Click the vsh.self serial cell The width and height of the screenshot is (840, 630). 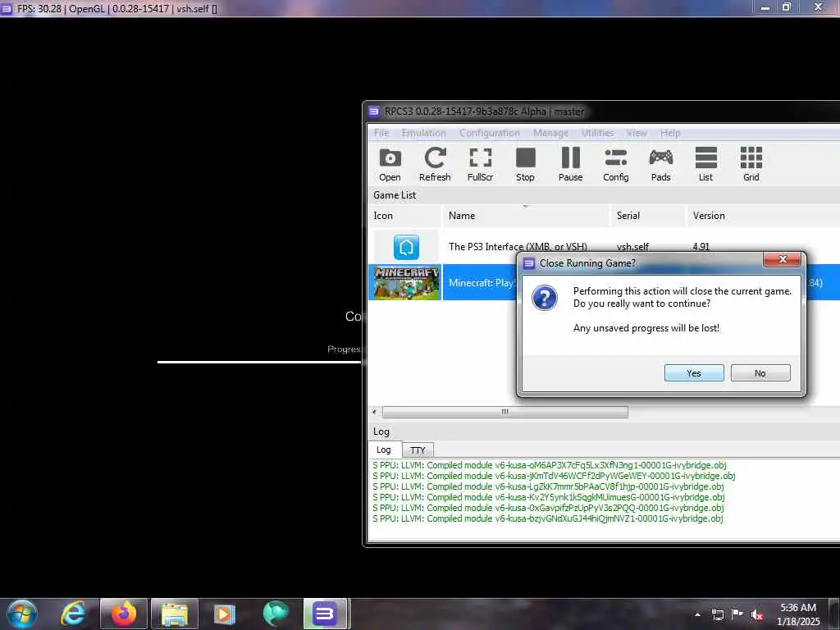(632, 246)
